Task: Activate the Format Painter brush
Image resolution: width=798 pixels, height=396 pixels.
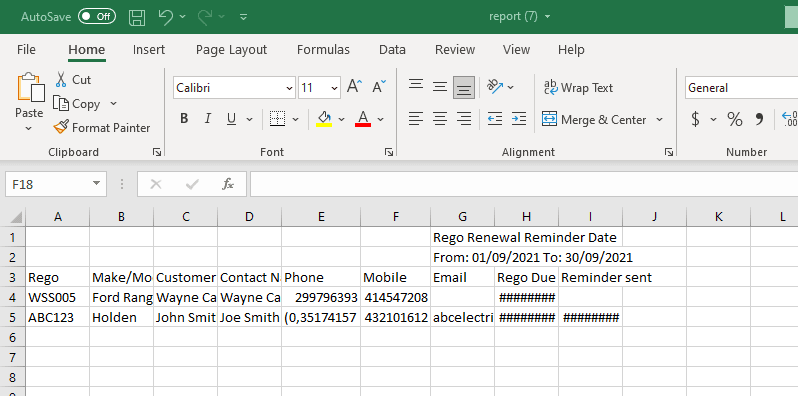Action: (x=102, y=127)
